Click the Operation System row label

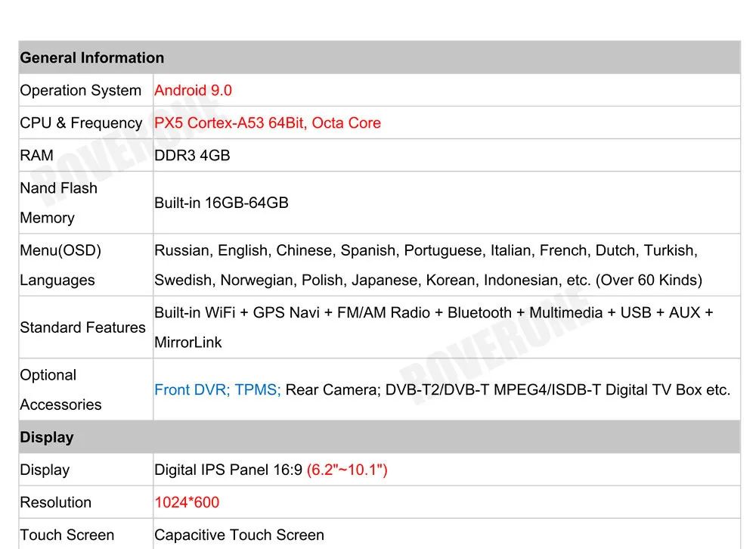point(81,90)
